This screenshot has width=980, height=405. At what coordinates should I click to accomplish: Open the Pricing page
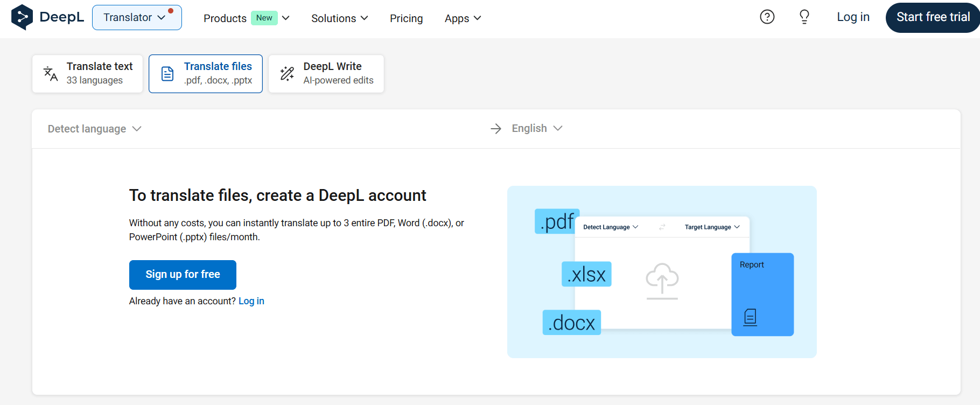(x=407, y=18)
